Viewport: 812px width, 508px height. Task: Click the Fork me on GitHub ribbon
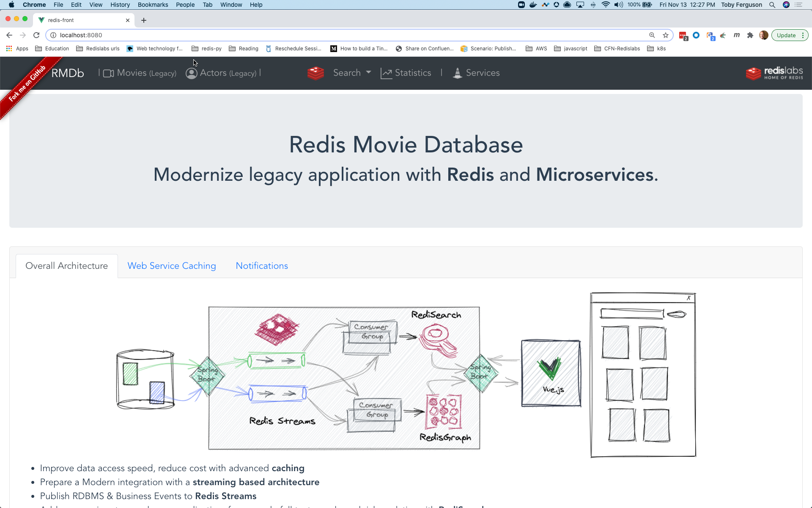[x=26, y=84]
